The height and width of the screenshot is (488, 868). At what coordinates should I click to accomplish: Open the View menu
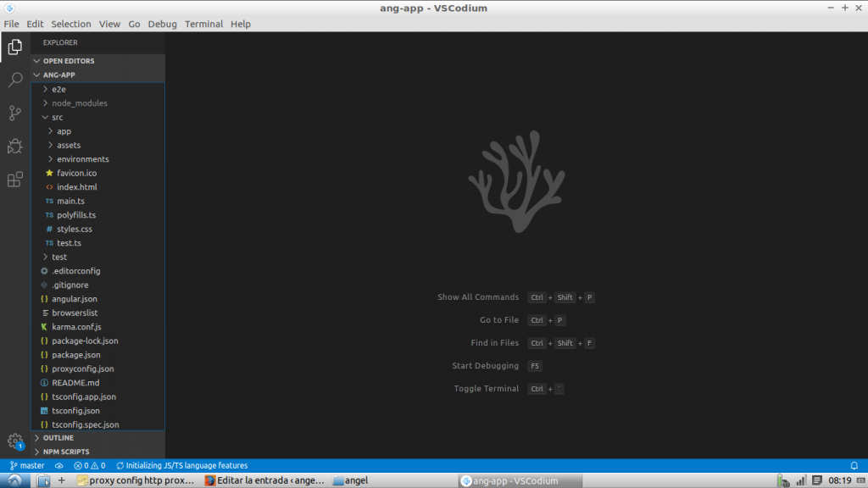109,24
